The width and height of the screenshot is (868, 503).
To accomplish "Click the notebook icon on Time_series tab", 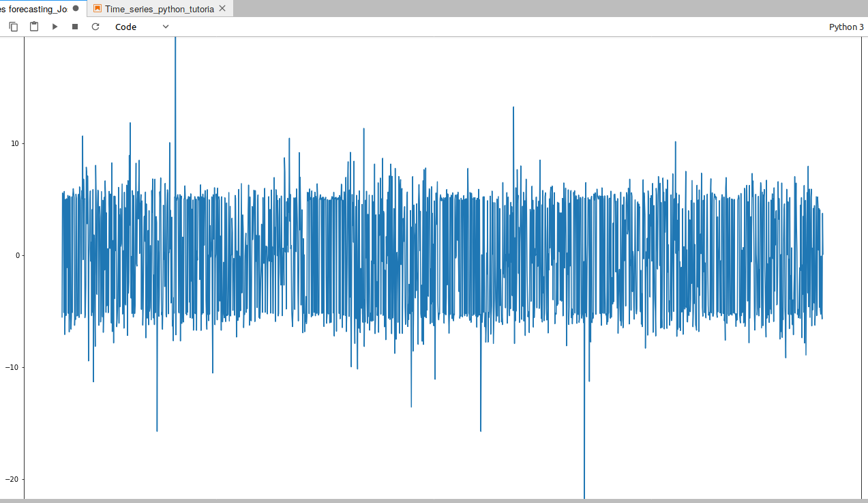I will tap(98, 9).
